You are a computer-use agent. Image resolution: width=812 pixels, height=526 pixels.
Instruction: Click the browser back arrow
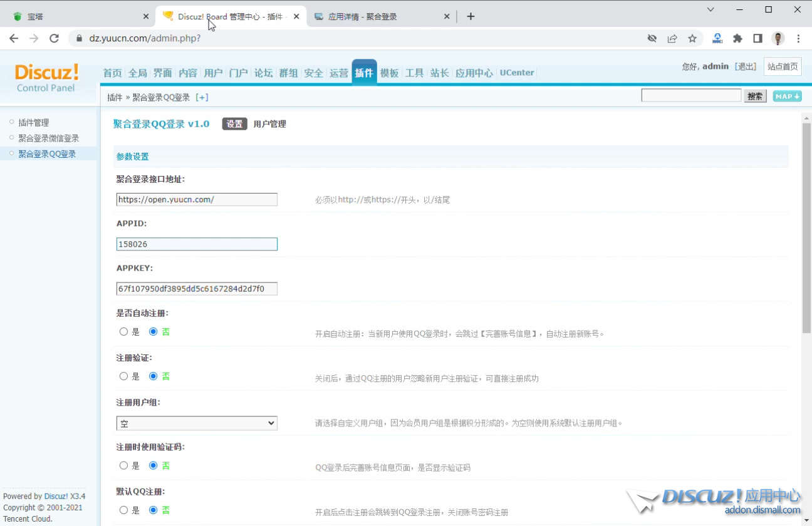click(x=14, y=38)
